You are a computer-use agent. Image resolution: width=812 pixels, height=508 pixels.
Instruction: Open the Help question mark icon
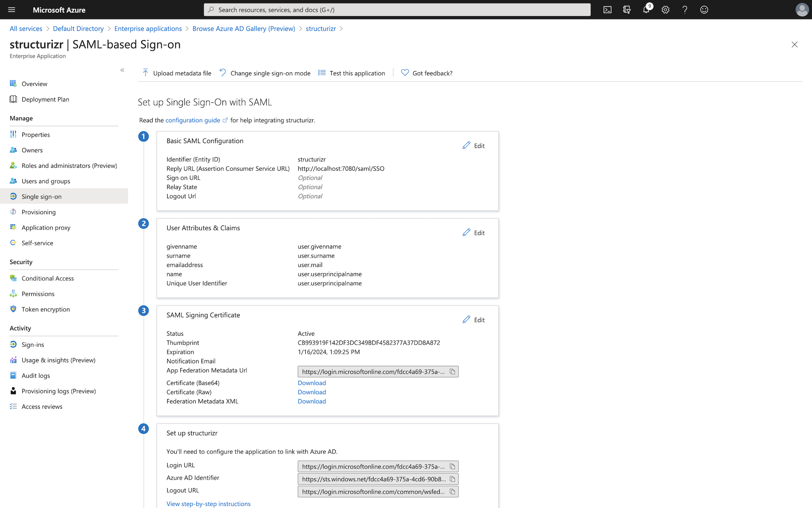[685, 10]
